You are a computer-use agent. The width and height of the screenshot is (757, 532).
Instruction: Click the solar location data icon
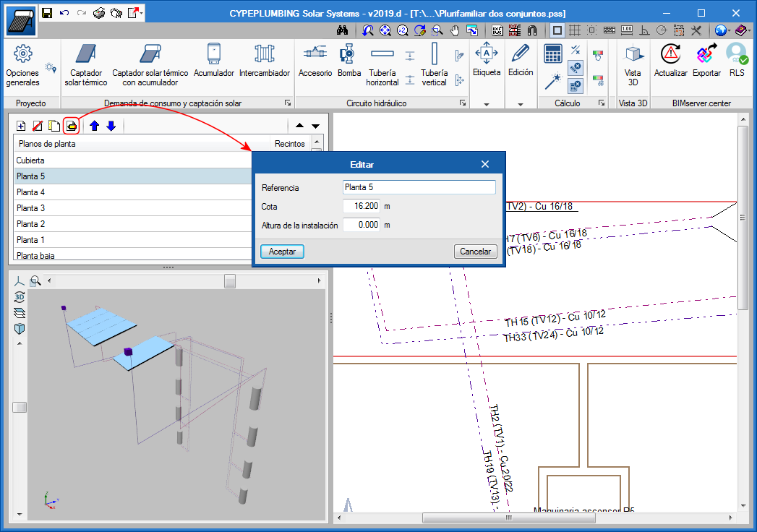pos(51,68)
